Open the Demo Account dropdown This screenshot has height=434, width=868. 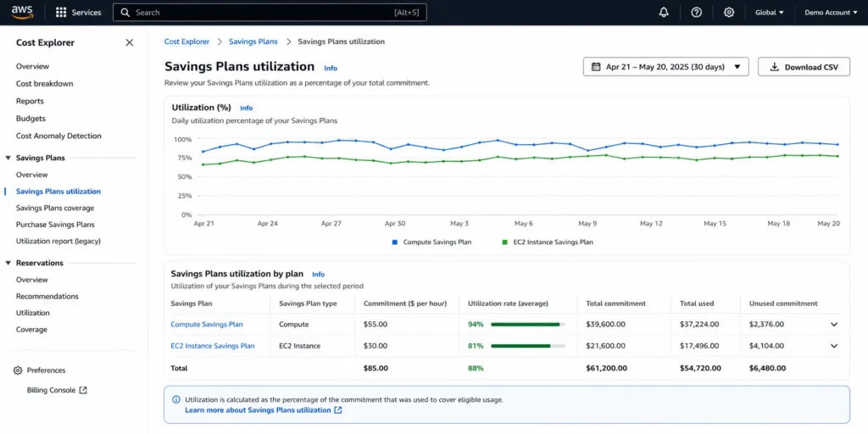click(x=831, y=12)
